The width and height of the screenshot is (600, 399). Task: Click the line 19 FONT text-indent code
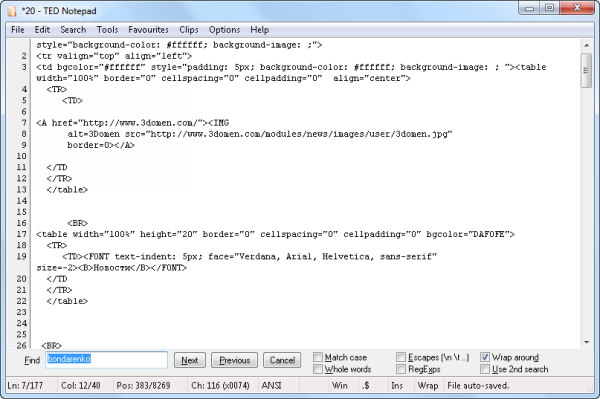(x=249, y=256)
